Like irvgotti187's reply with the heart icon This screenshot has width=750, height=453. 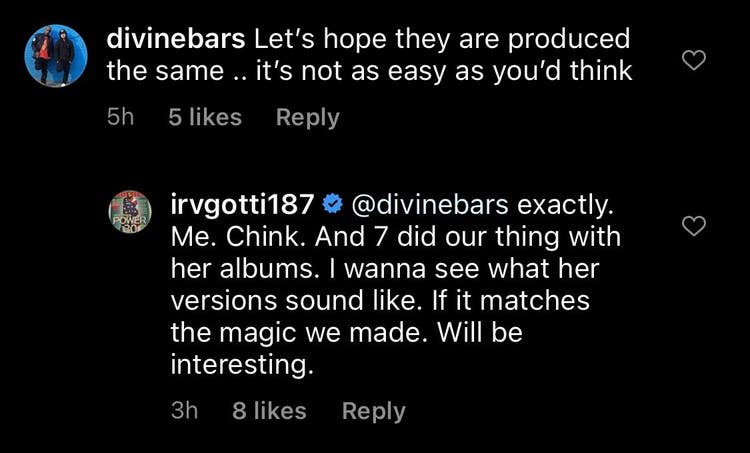[693, 226]
